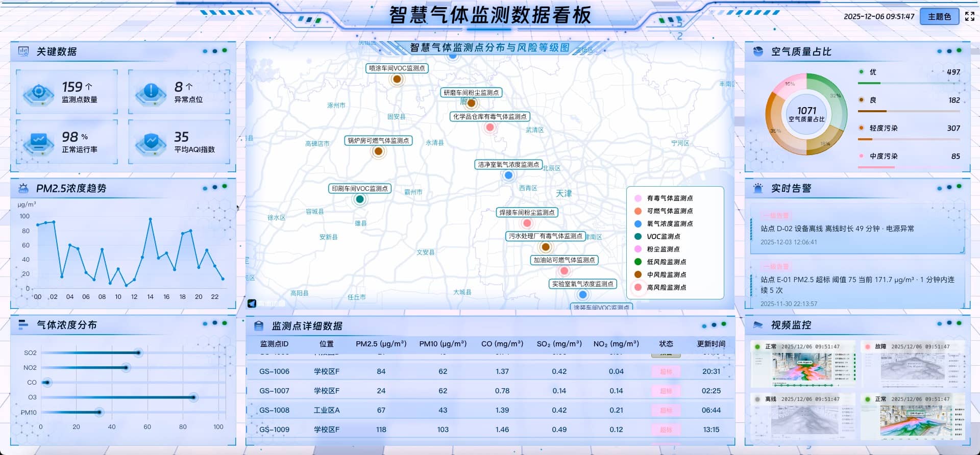Open the 站点 E-01 PM2.5 超标 alert
This screenshot has width=980, height=455.
point(857,285)
